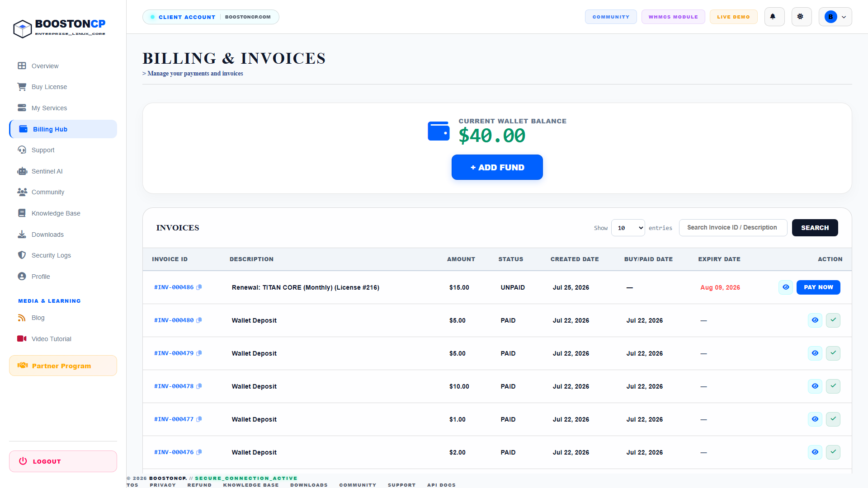View invoice #INV-000479 with eye icon

click(x=815, y=353)
